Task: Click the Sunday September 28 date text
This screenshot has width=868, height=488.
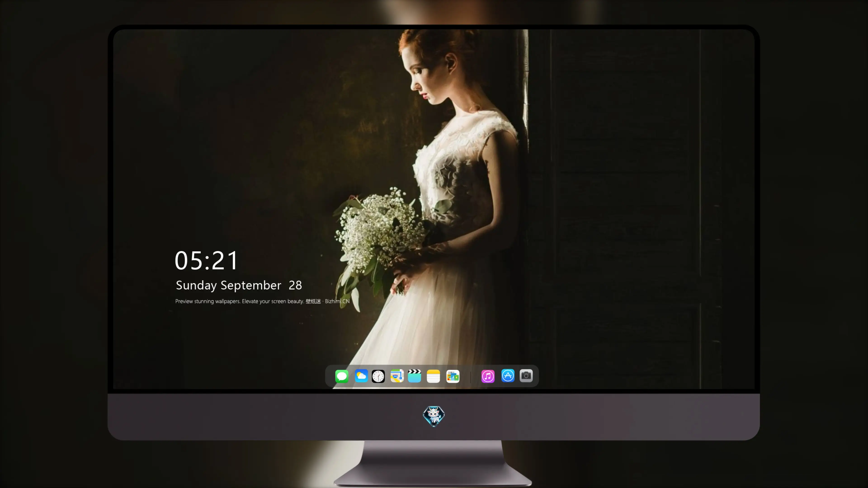Action: [239, 285]
